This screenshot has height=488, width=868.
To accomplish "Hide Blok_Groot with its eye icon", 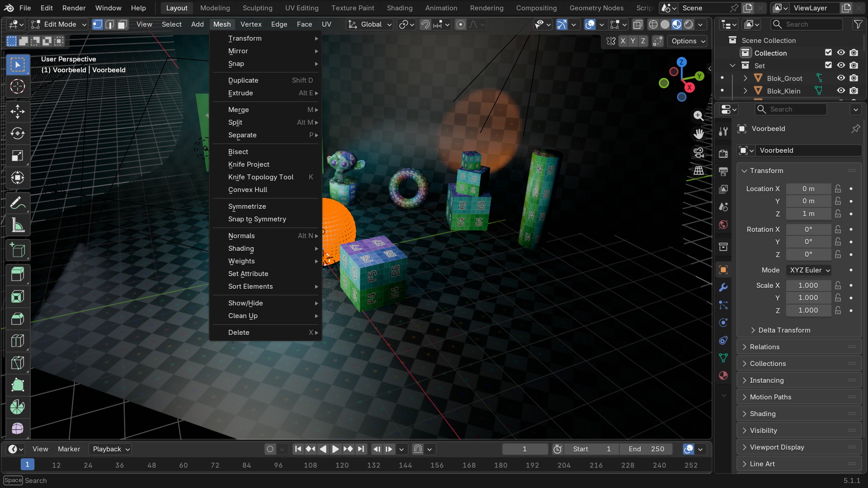I will pyautogui.click(x=841, y=78).
